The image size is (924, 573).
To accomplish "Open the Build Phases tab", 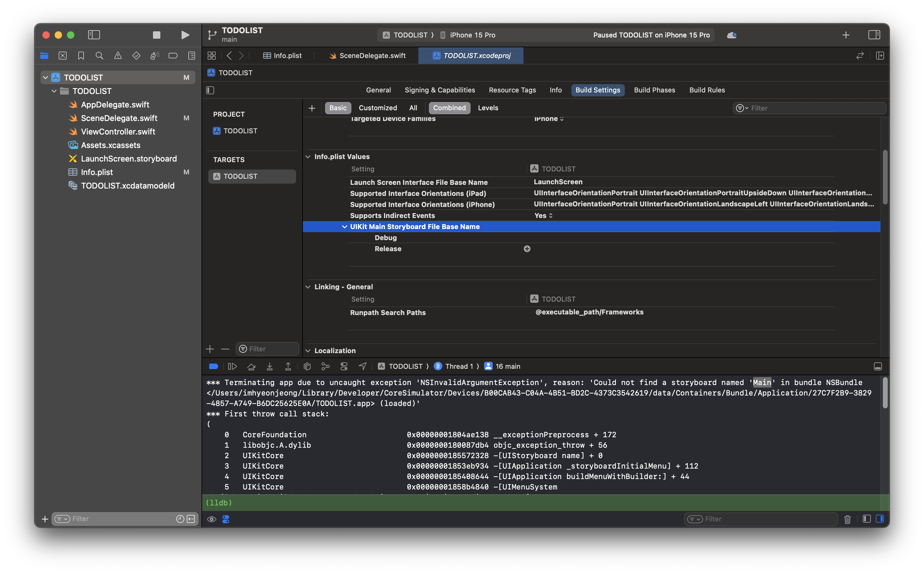I will [655, 90].
